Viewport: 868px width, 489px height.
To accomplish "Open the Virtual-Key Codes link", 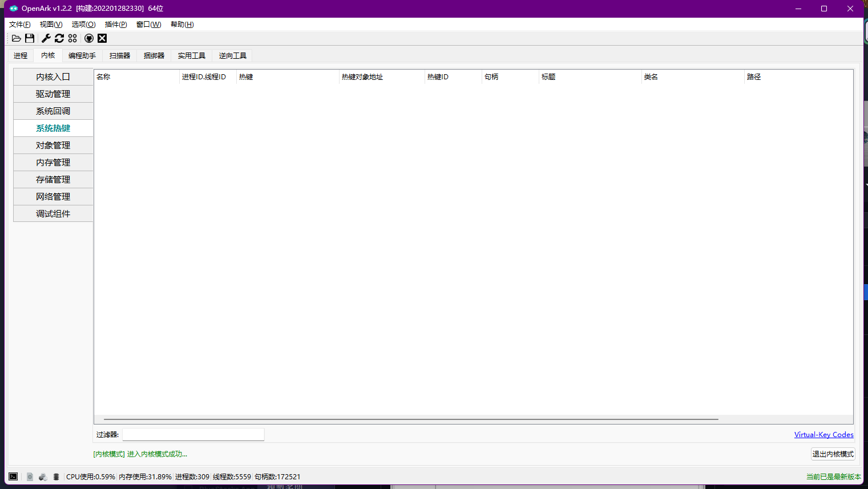I will coord(823,435).
